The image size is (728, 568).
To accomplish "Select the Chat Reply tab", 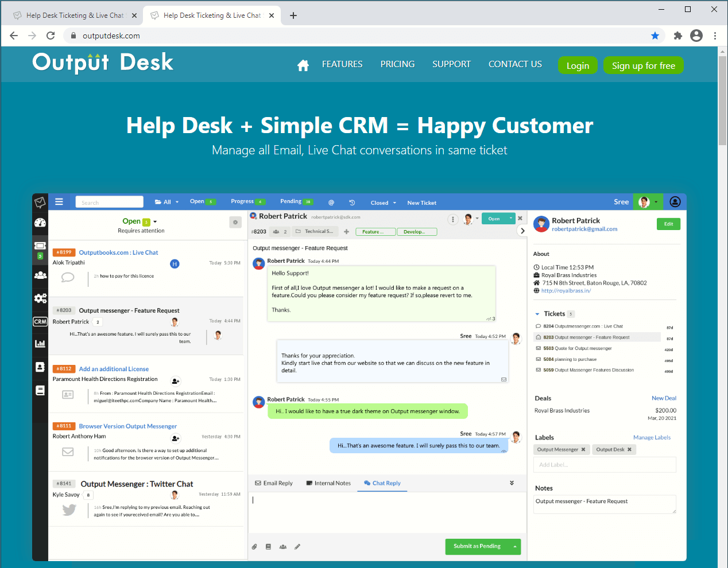I will tap(382, 483).
